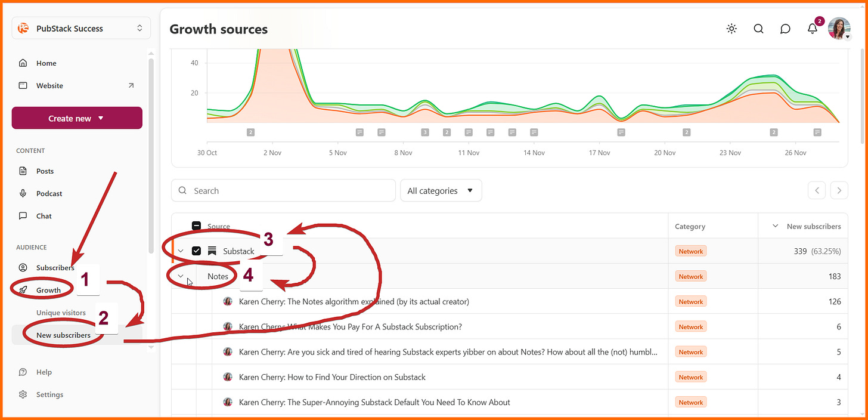
Task: Focus the Search sources input field
Action: click(x=283, y=191)
